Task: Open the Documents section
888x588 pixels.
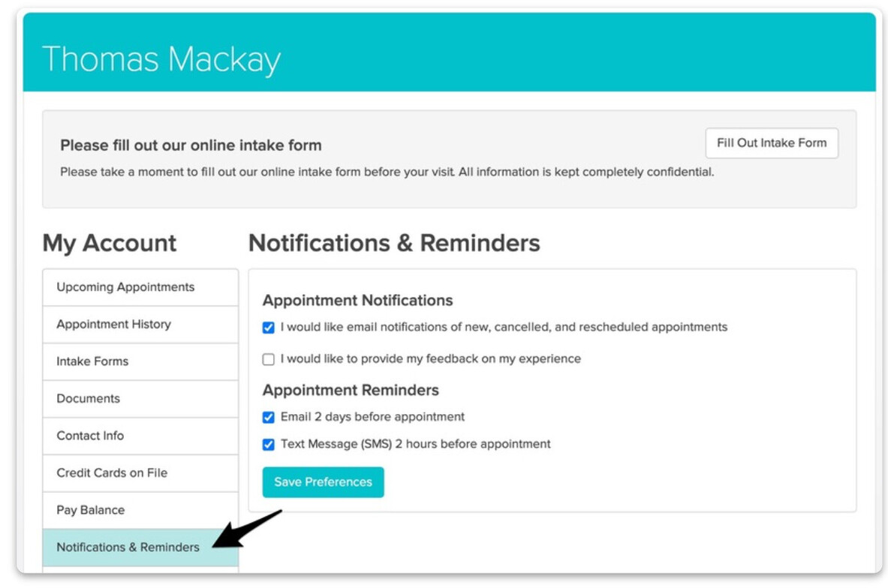Action: (88, 398)
